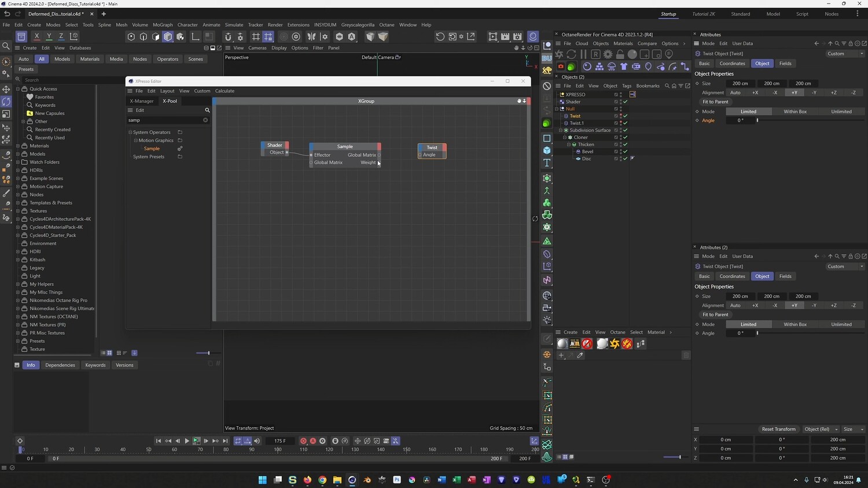
Task: Set Mode to Unlimited in lower Attributes
Action: [841, 324]
